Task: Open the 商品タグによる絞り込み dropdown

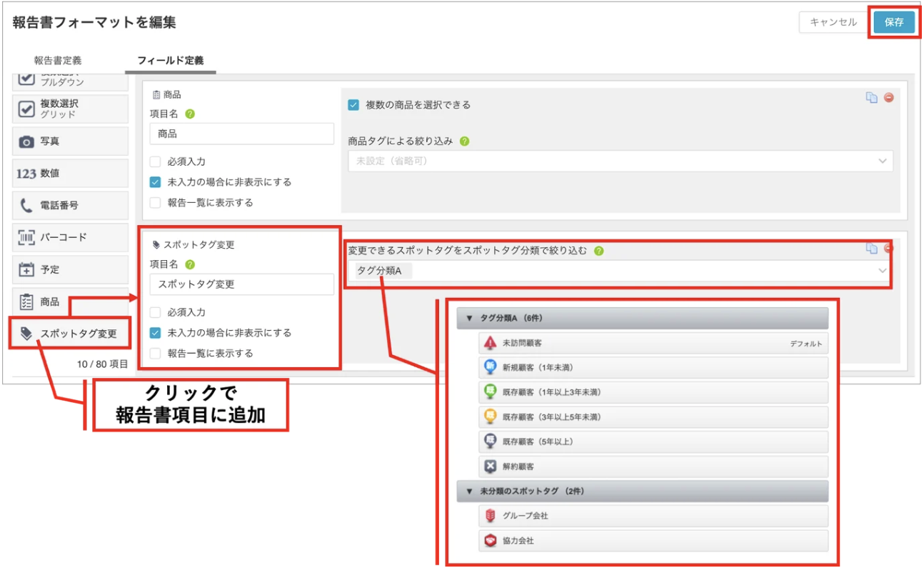Action: click(x=621, y=161)
